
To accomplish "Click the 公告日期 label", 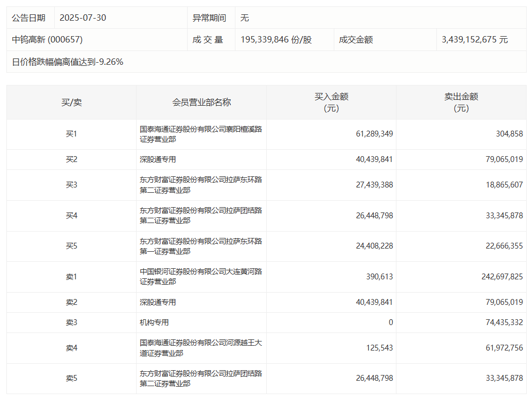I will pyautogui.click(x=29, y=18).
